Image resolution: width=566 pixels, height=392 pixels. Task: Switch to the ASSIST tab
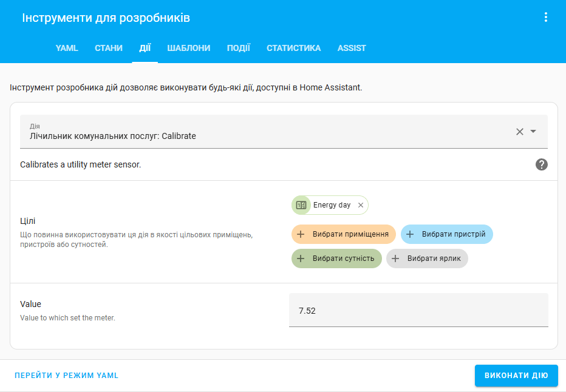pos(352,48)
